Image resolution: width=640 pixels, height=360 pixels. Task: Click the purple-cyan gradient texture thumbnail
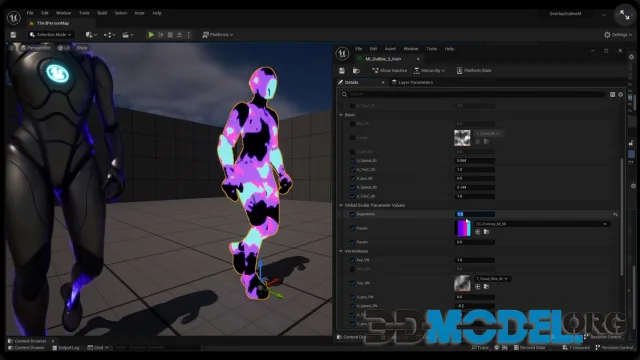pos(462,228)
